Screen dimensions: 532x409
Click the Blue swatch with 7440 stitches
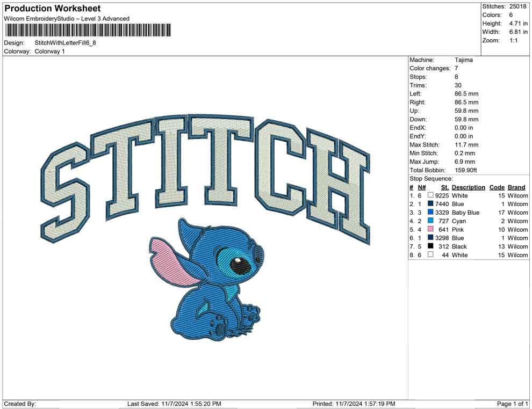(x=430, y=203)
